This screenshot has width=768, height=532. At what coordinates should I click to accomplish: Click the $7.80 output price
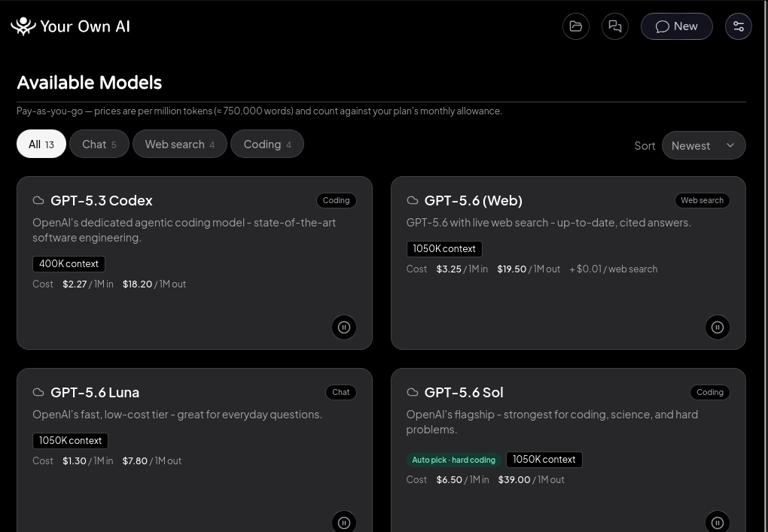[136, 461]
